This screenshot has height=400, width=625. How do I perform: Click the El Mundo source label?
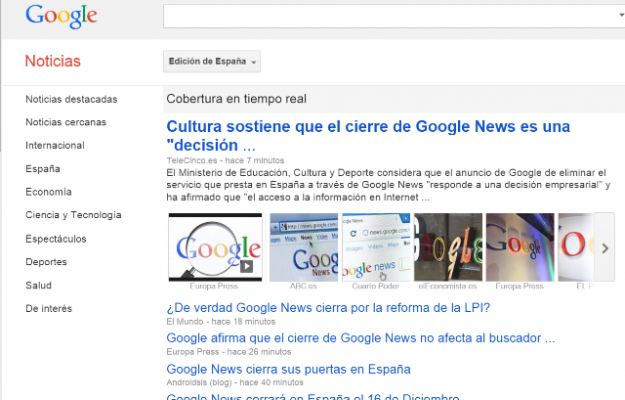click(x=185, y=322)
